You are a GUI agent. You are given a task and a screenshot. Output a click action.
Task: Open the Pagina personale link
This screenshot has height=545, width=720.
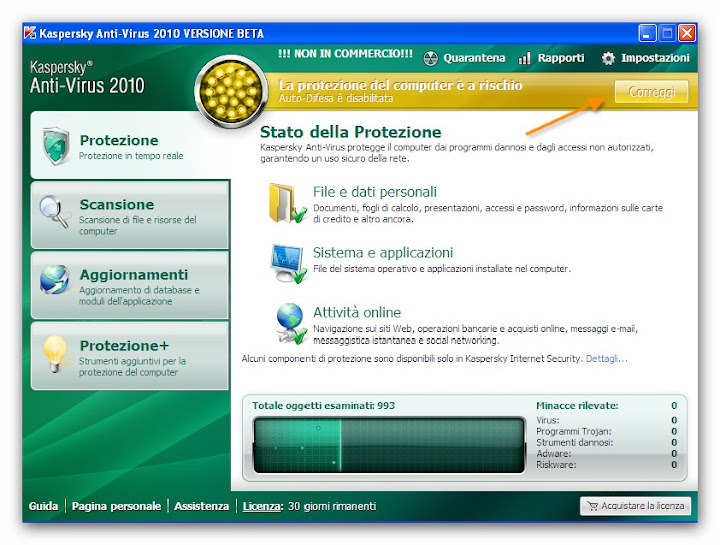click(x=116, y=506)
